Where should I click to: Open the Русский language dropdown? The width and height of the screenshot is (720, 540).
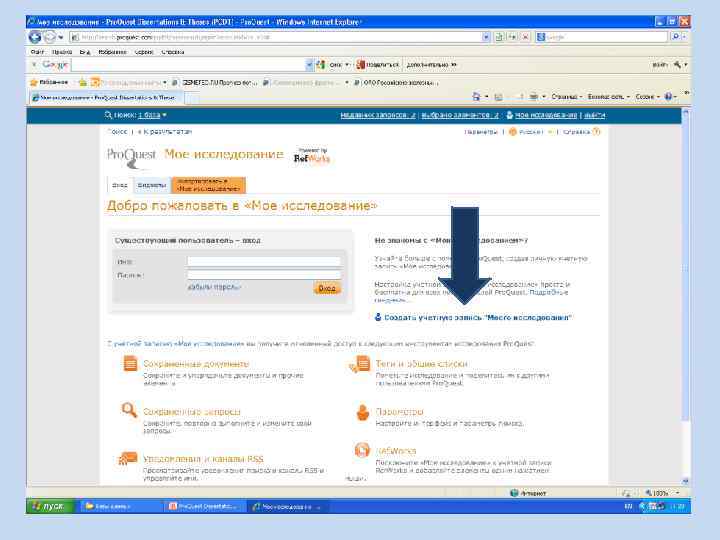[x=530, y=132]
